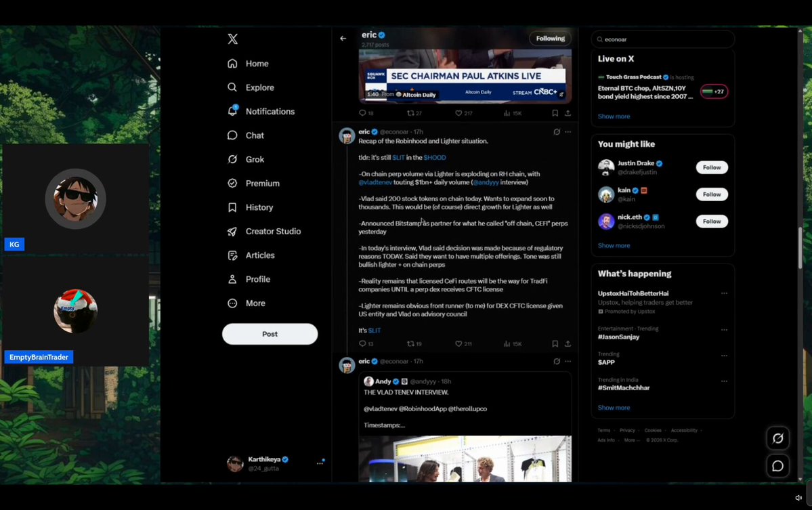Open the Andy Vlad Tenev interview video thumbnail
This screenshot has width=812, height=510.
465,459
